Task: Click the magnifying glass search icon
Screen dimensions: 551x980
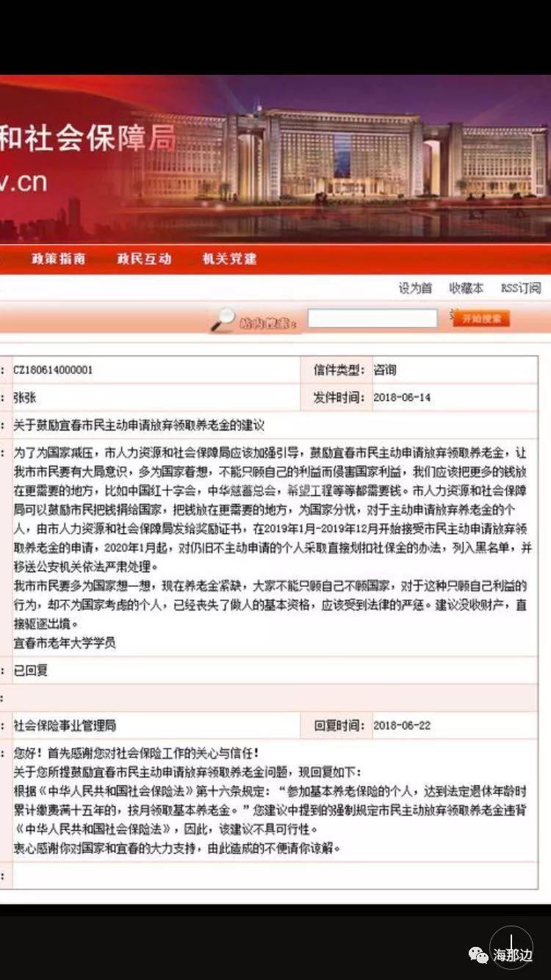Action: 223,319
